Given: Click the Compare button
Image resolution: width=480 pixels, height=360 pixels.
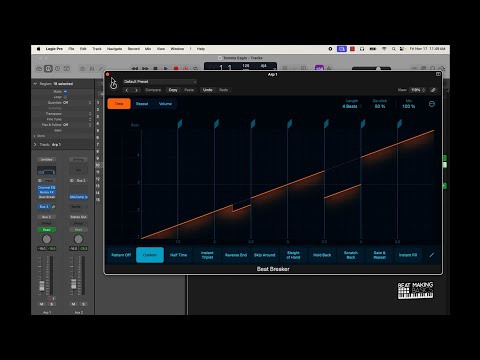Looking at the screenshot, I should [153, 90].
